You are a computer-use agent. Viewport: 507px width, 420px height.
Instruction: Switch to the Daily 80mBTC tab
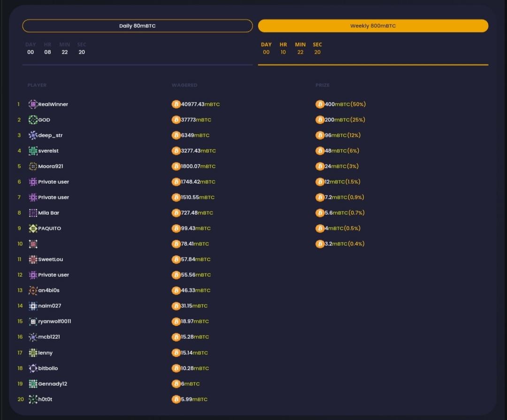[137, 26]
